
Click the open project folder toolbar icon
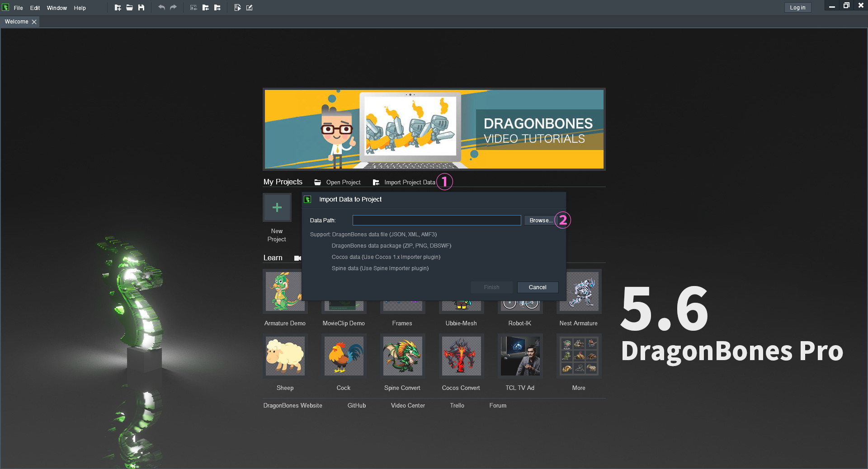[x=129, y=8]
